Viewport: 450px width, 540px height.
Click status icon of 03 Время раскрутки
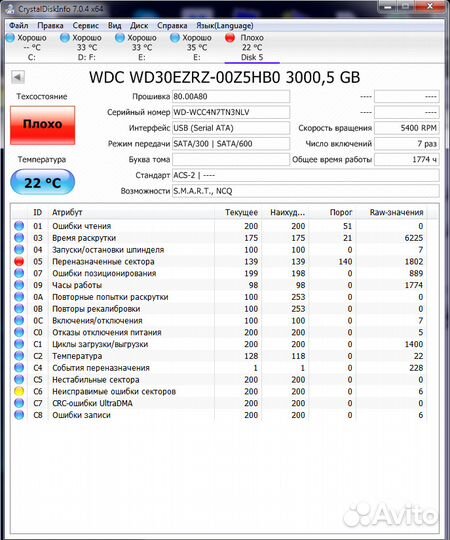pyautogui.click(x=19, y=238)
